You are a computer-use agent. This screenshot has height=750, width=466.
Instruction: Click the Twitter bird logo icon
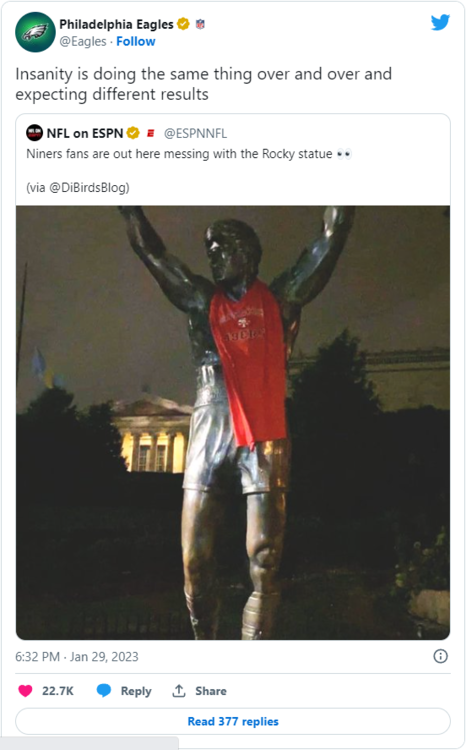point(440,22)
